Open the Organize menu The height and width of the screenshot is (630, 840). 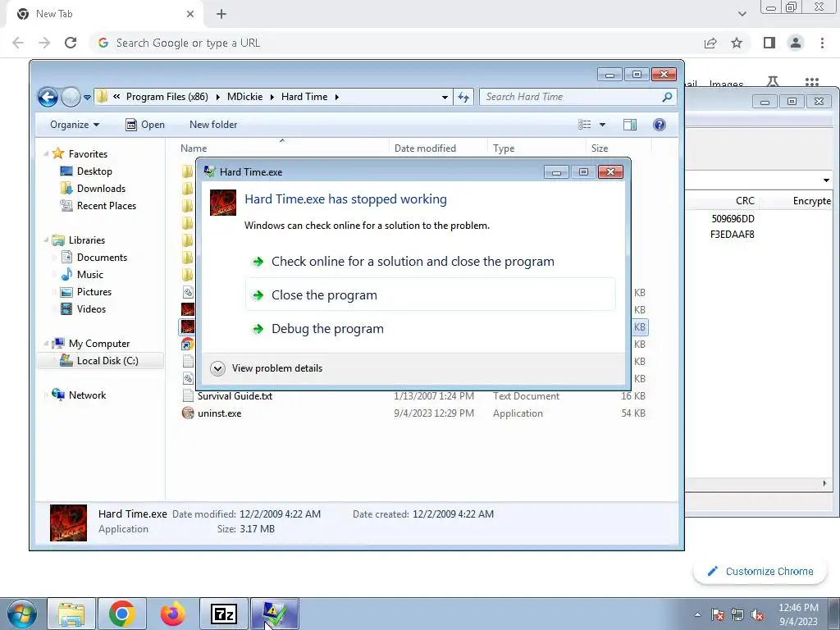[75, 125]
